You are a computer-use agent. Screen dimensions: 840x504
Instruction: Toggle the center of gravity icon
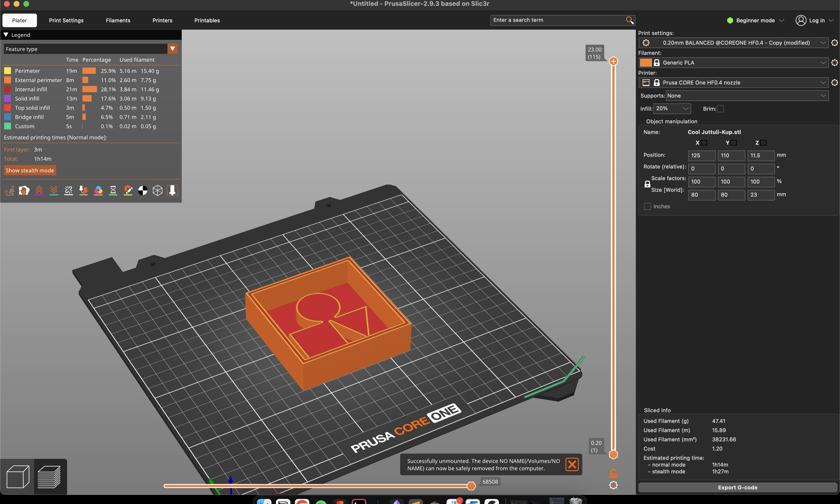tap(143, 191)
